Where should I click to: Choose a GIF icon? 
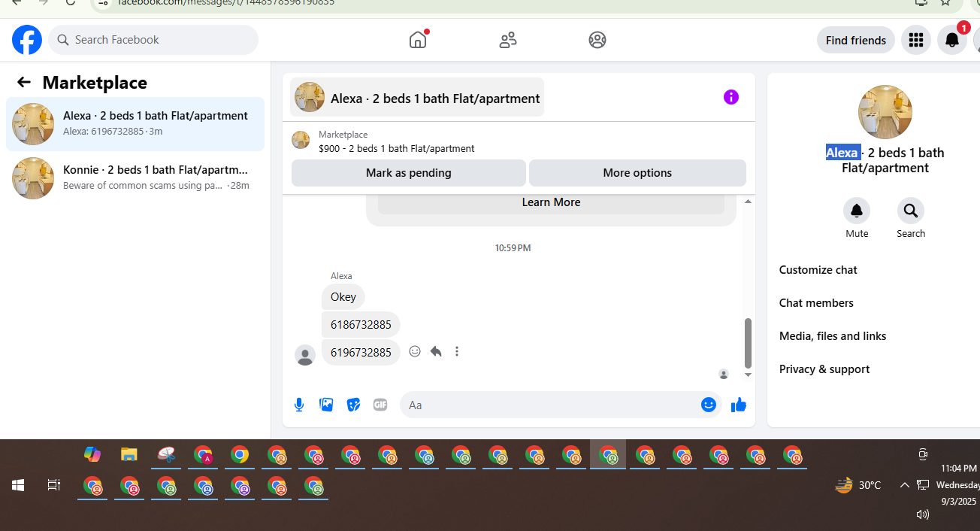click(380, 405)
